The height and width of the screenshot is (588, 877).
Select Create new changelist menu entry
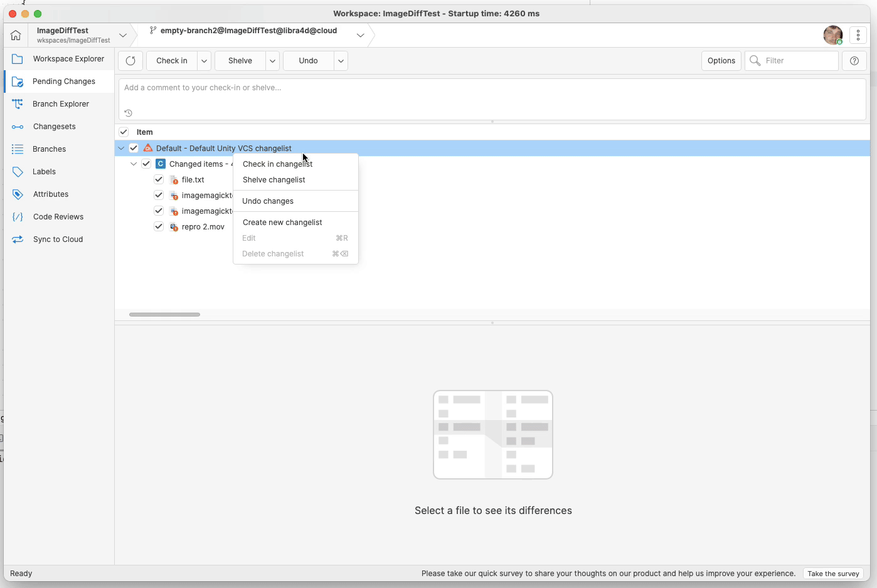(282, 222)
